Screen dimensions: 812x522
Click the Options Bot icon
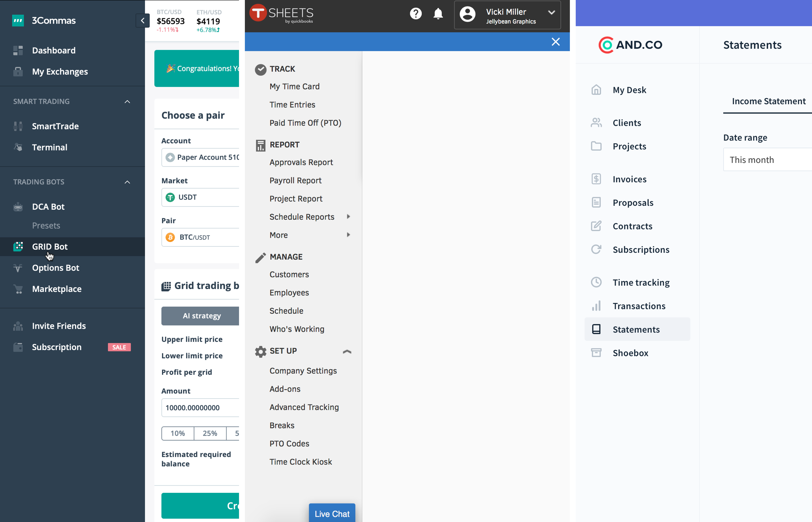click(18, 268)
